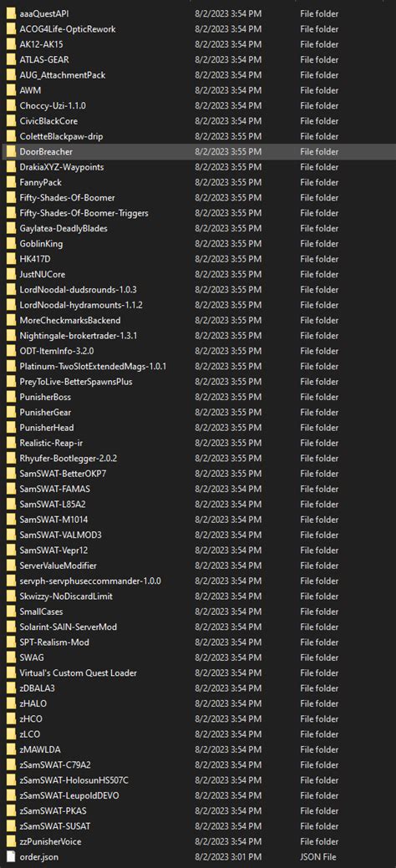The height and width of the screenshot is (868, 396).
Task: Select the SamSWAT-FAMAS folder row
Action: [198, 489]
